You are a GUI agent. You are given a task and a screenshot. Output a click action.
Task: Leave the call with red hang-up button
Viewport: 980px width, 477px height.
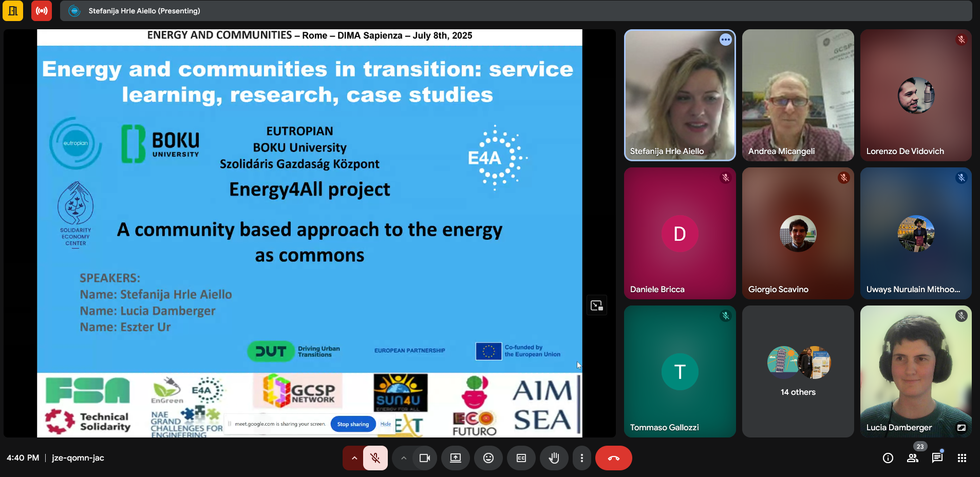click(x=614, y=458)
